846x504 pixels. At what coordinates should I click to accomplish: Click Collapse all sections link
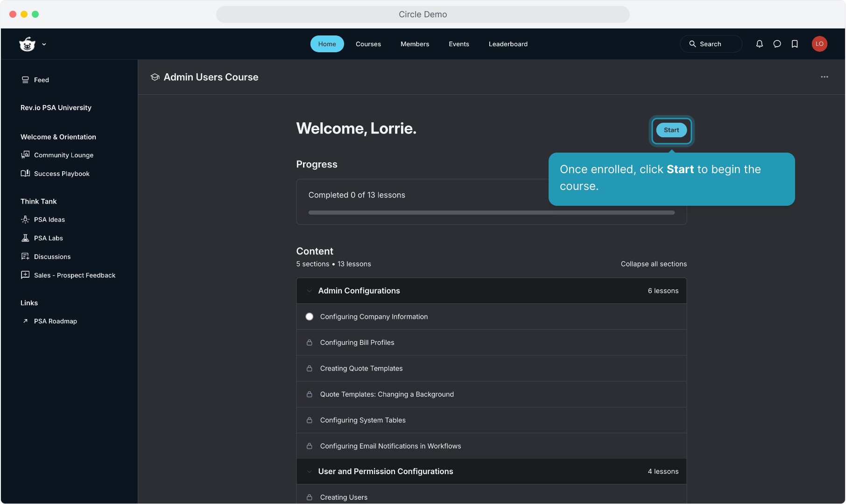[654, 264]
